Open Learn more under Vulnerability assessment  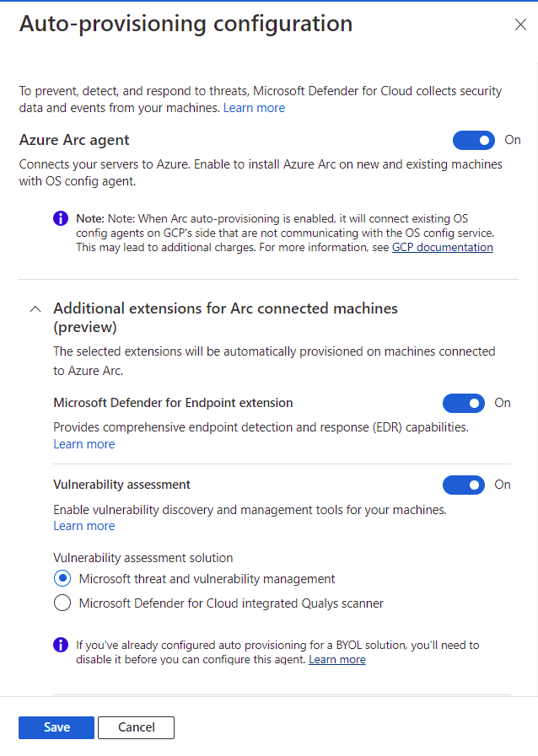click(x=83, y=526)
